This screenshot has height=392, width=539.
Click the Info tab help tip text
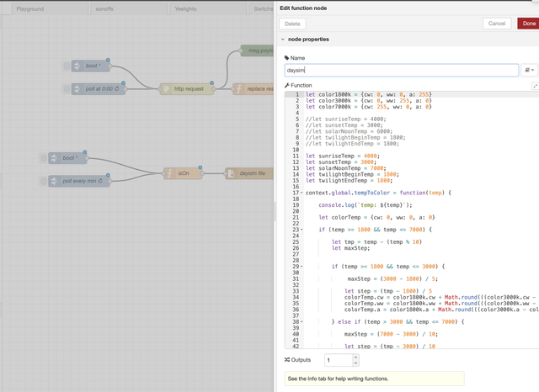[x=338, y=379]
